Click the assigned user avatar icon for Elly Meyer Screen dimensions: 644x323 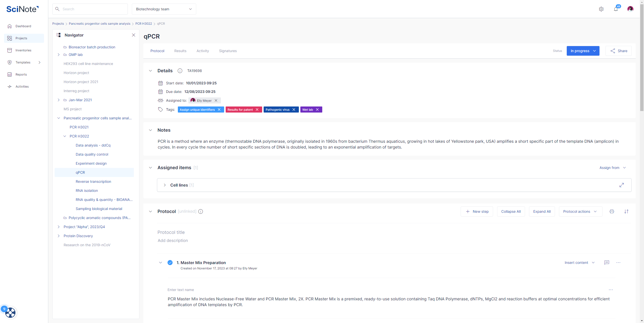coord(193,100)
